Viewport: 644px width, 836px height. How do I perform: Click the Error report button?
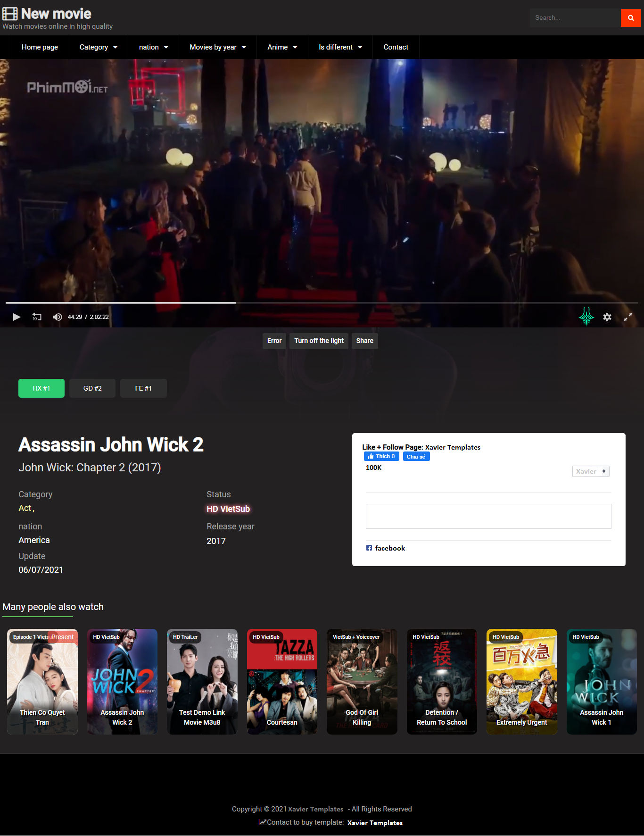pyautogui.click(x=274, y=341)
